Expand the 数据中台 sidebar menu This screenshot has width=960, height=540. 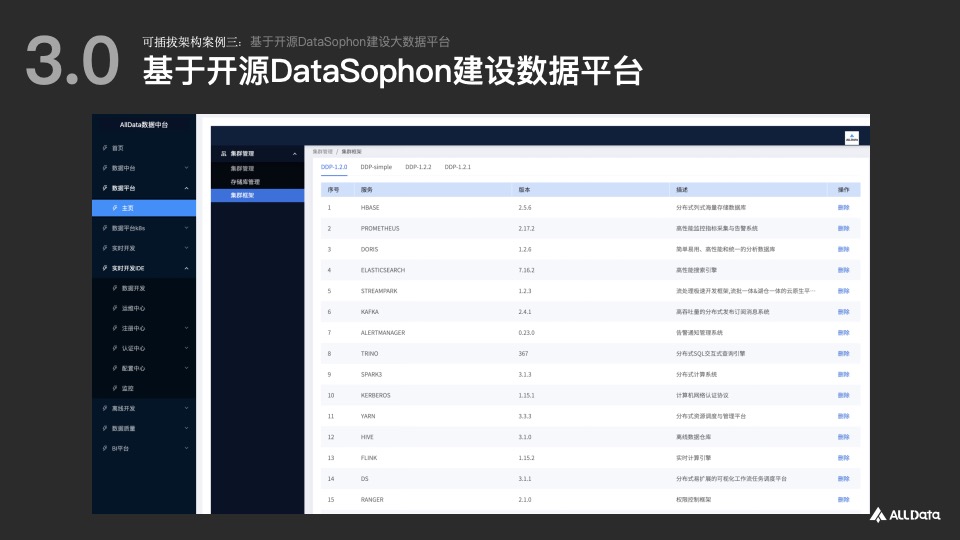[186, 168]
